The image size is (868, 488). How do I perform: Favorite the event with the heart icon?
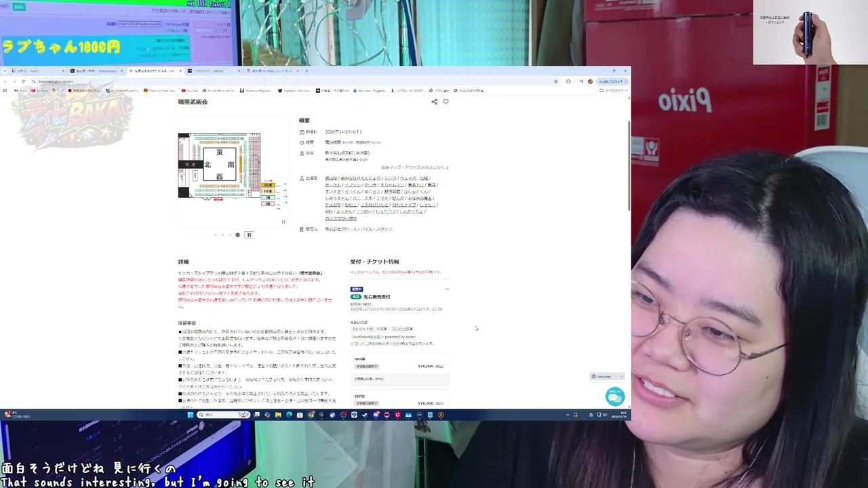click(446, 102)
